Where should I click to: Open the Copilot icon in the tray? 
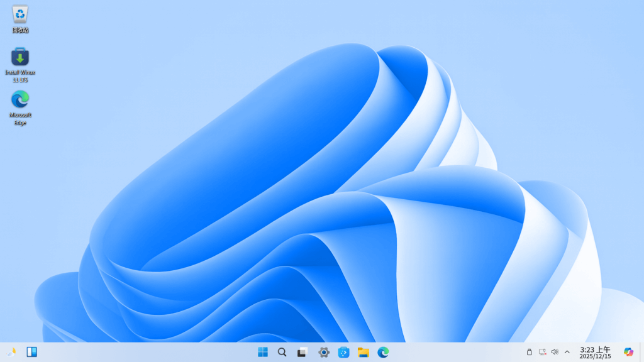tap(628, 352)
